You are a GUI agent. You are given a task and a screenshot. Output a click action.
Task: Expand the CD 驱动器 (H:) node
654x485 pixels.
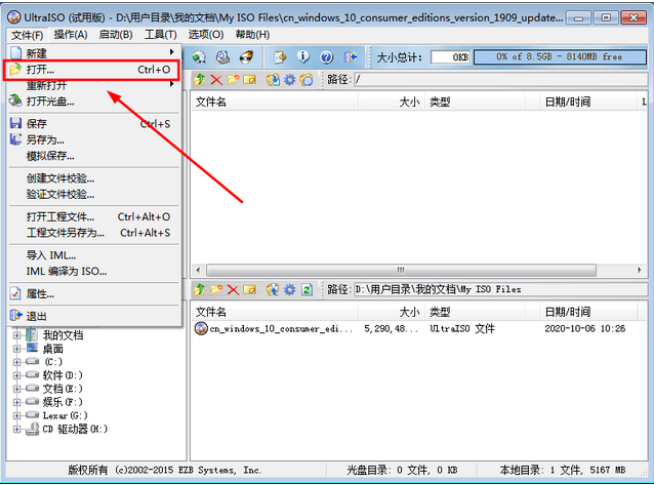coord(17,429)
